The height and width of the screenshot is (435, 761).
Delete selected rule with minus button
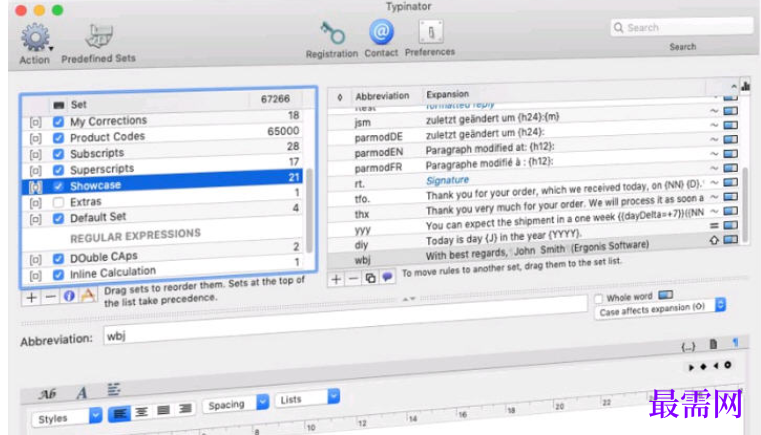(353, 279)
